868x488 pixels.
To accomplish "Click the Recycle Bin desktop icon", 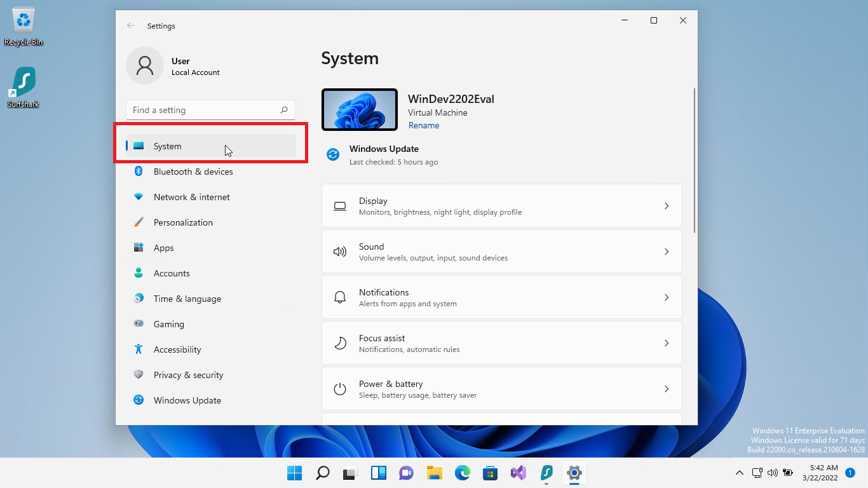I will (x=24, y=27).
